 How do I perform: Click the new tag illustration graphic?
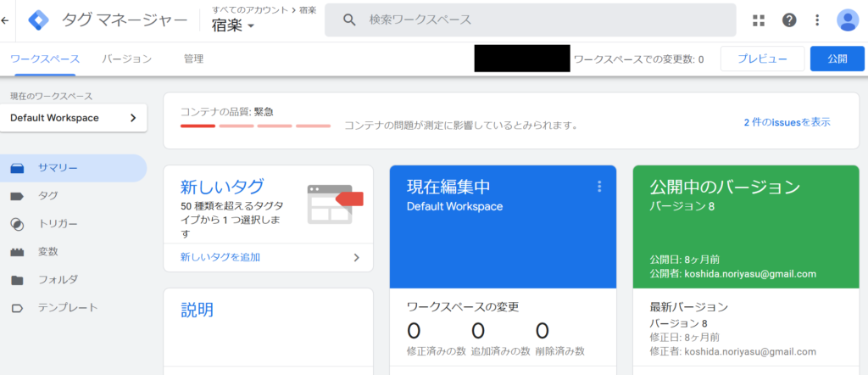coord(335,204)
